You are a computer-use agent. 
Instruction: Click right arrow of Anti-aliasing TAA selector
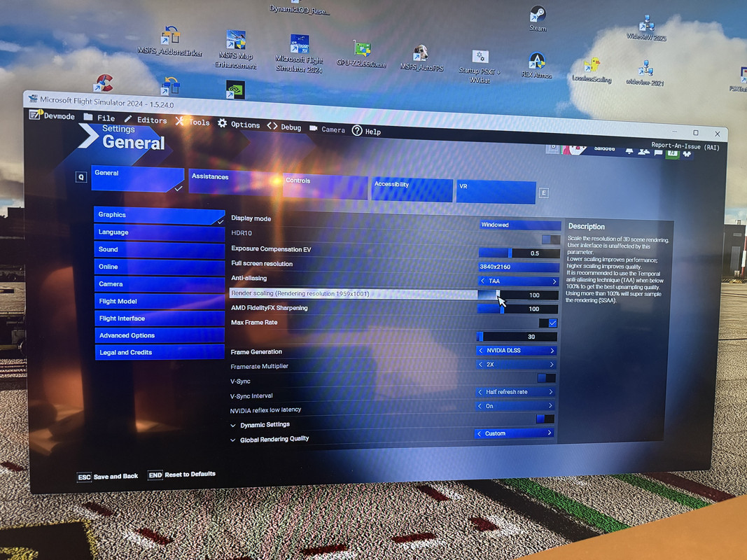(554, 282)
